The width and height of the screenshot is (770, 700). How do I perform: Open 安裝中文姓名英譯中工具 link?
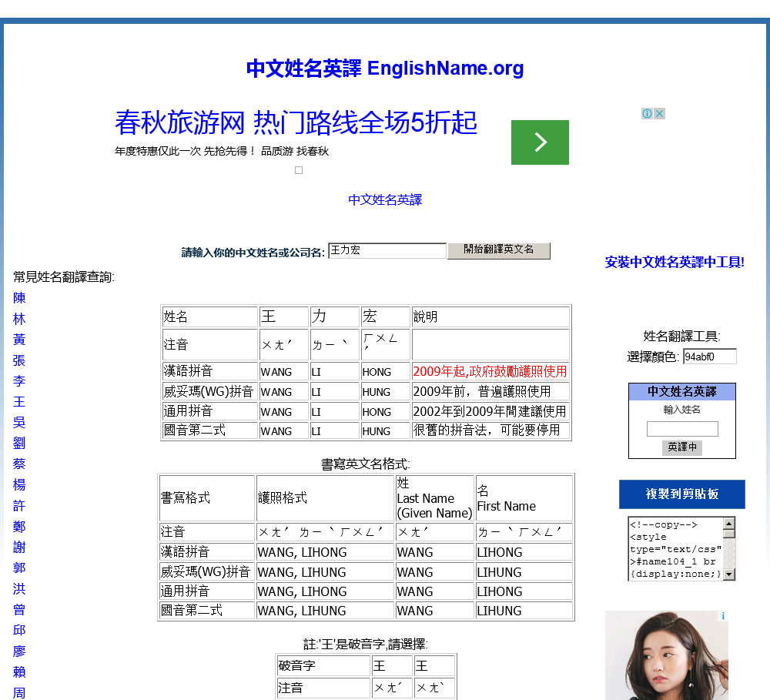click(x=675, y=262)
